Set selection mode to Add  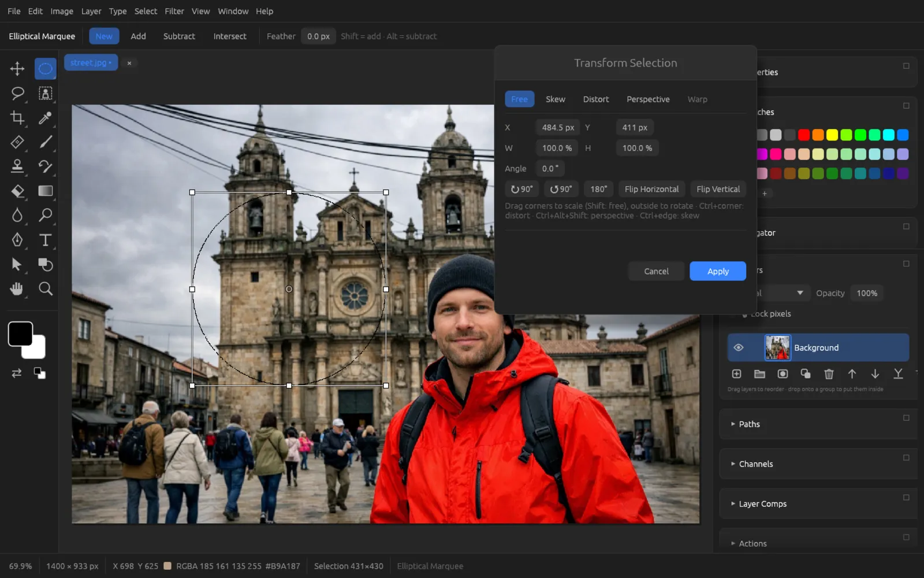[138, 36]
